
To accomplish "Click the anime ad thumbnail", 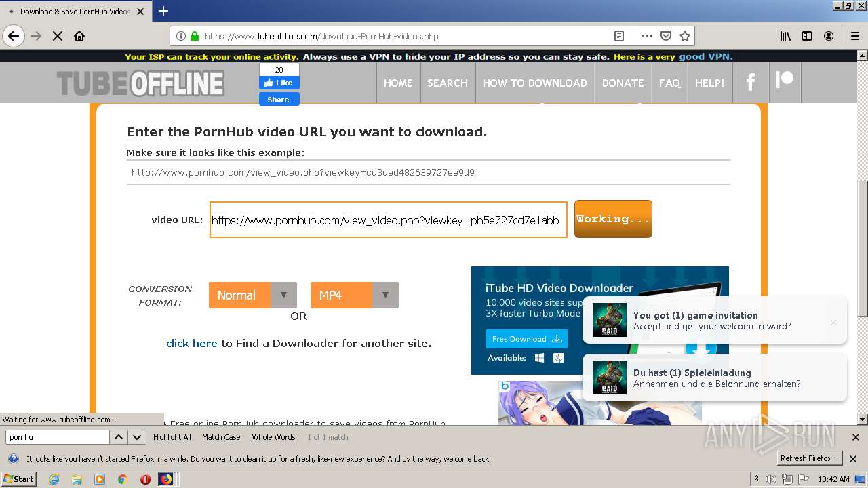I will pyautogui.click(x=599, y=403).
